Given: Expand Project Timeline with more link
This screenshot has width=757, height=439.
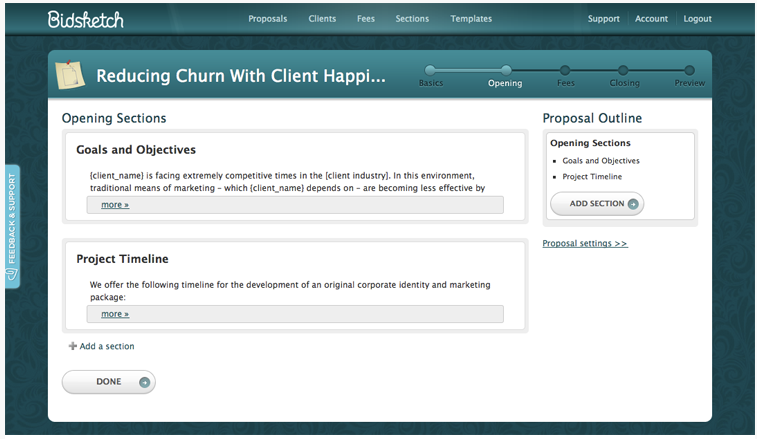Looking at the screenshot, I should pyautogui.click(x=115, y=314).
